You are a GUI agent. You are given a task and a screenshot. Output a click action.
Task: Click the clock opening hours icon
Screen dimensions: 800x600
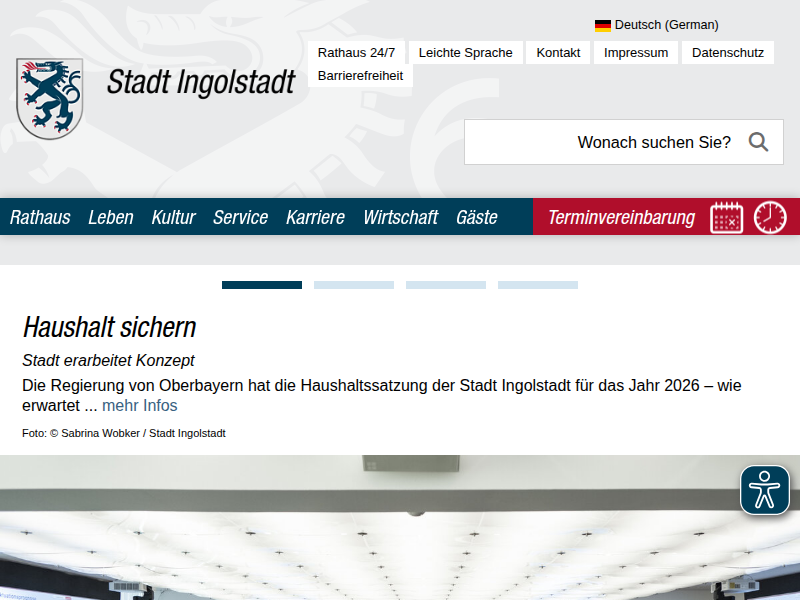coord(770,217)
